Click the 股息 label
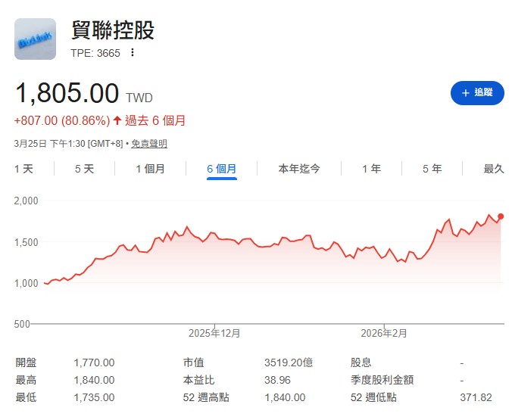This screenshot has width=512, height=420. (x=361, y=362)
